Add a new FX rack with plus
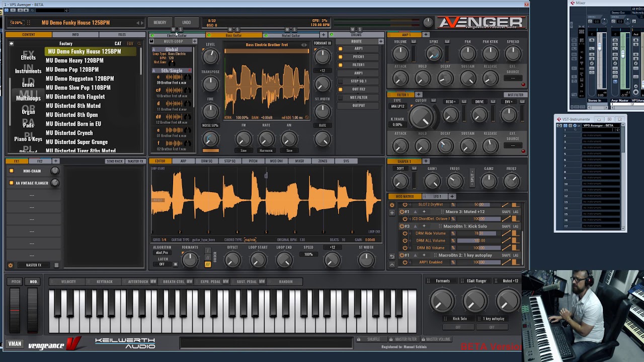 tap(55, 161)
